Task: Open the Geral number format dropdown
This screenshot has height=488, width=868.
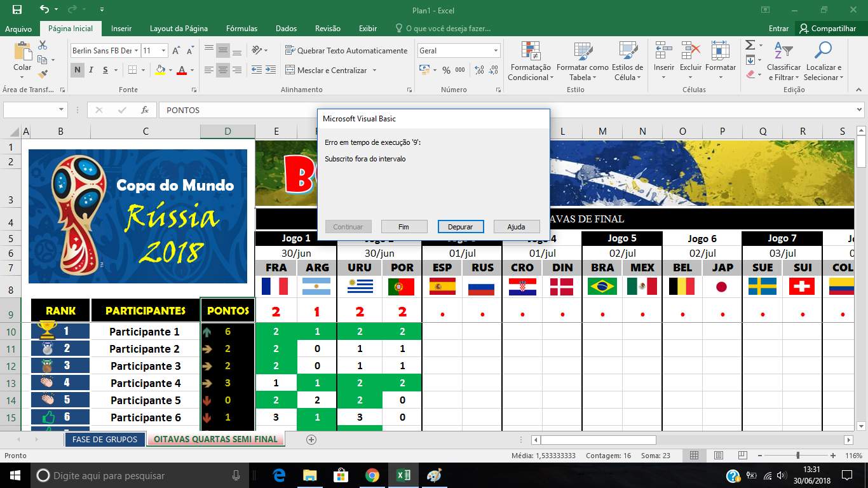Action: tap(496, 51)
